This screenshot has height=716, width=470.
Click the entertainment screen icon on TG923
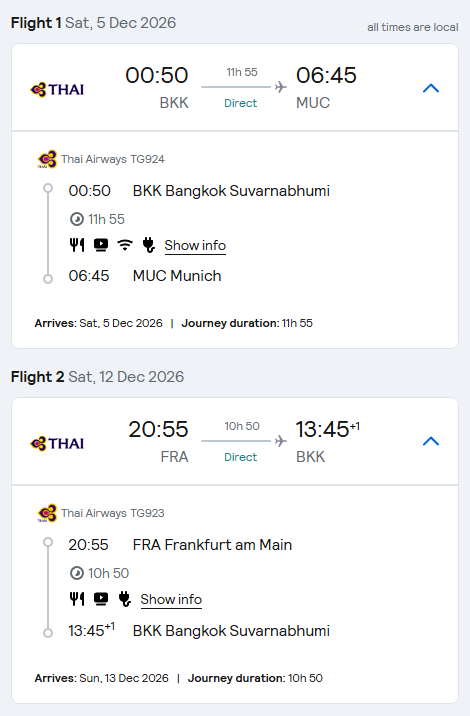pos(101,599)
